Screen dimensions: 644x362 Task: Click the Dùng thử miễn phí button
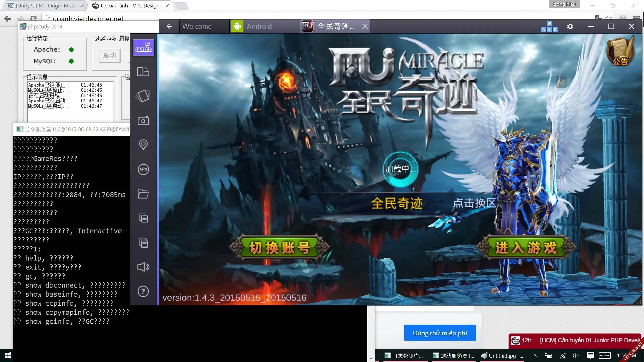point(440,333)
